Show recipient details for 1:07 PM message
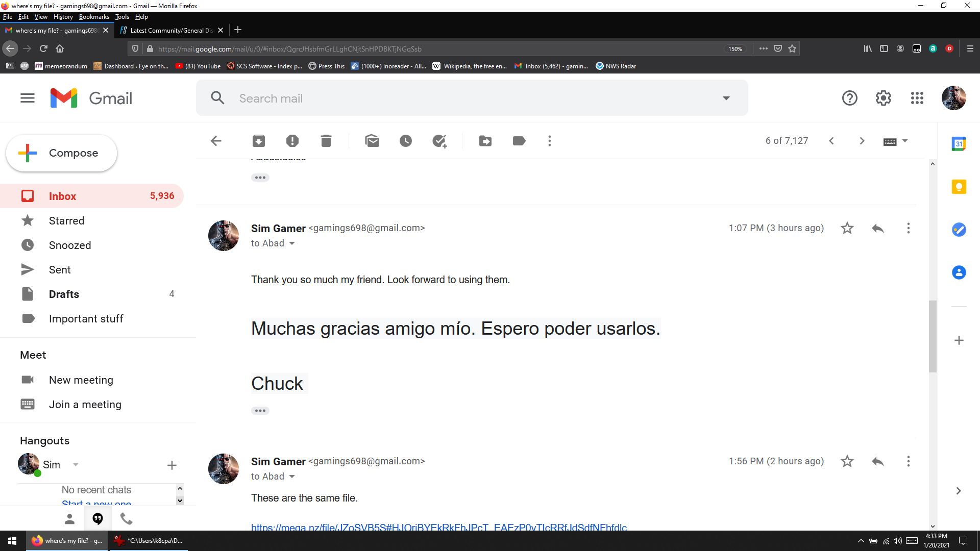Viewport: 980px width, 551px height. point(292,243)
